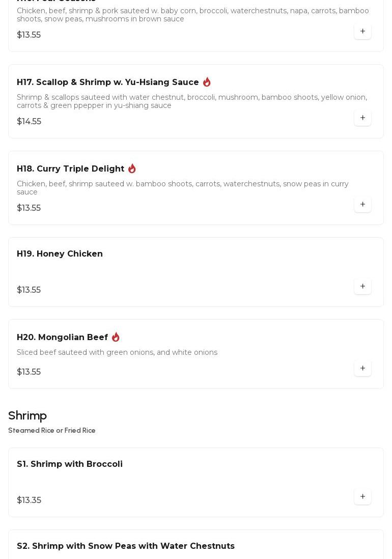Select H19. Honey Chicken title

[x=60, y=254]
